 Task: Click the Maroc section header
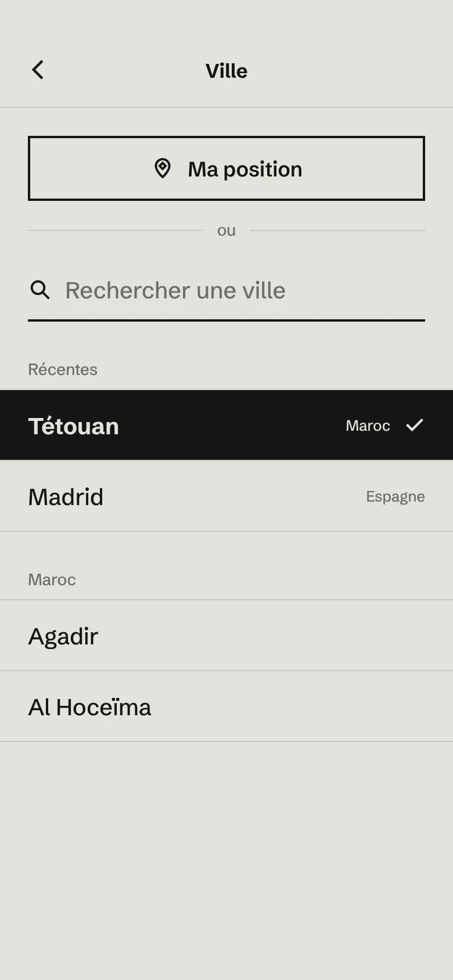[52, 579]
